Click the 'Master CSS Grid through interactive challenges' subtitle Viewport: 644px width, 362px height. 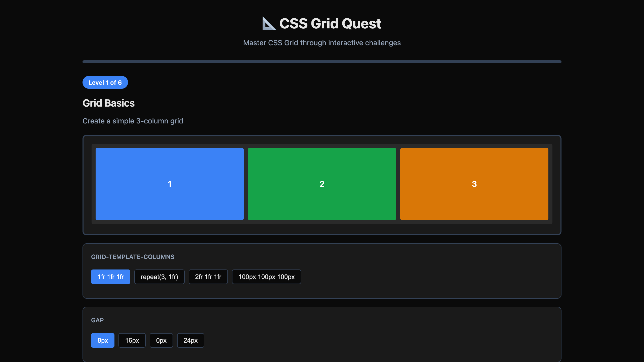322,43
